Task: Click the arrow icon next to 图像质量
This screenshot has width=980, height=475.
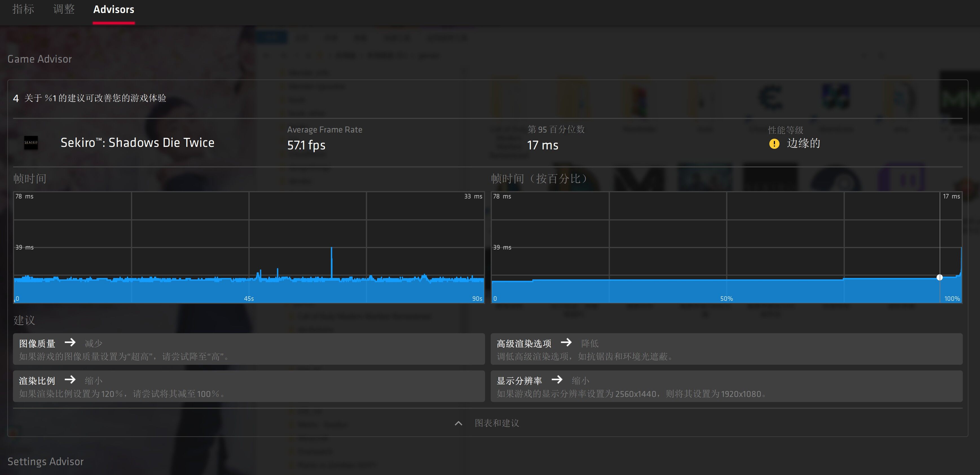Action: pyautogui.click(x=70, y=342)
